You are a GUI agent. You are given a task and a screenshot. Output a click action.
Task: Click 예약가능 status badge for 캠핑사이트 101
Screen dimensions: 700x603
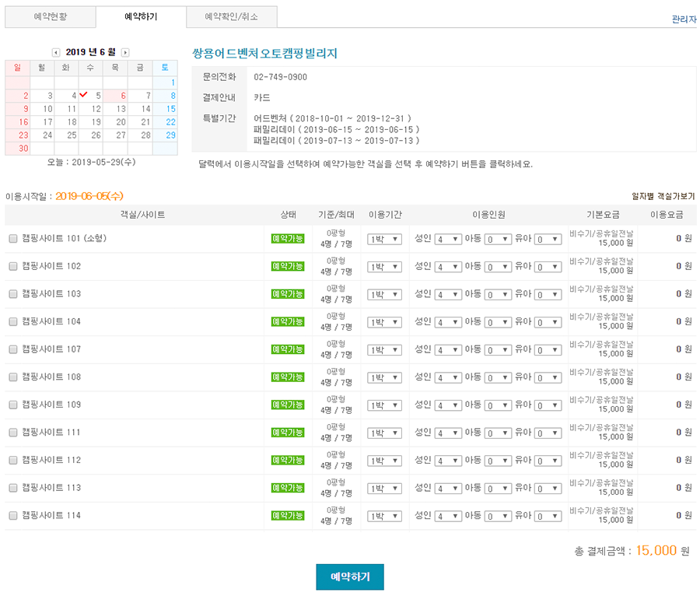pyautogui.click(x=288, y=239)
